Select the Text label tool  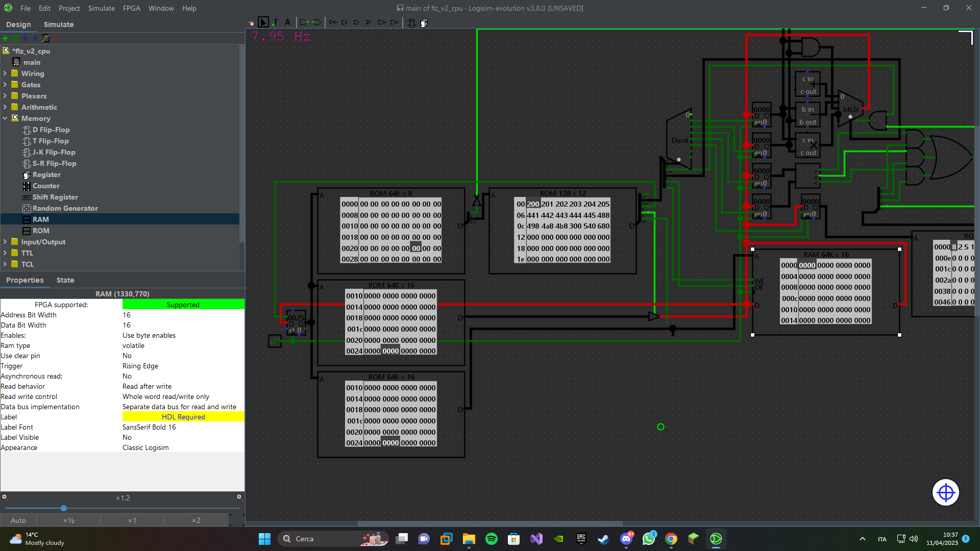pyautogui.click(x=287, y=22)
